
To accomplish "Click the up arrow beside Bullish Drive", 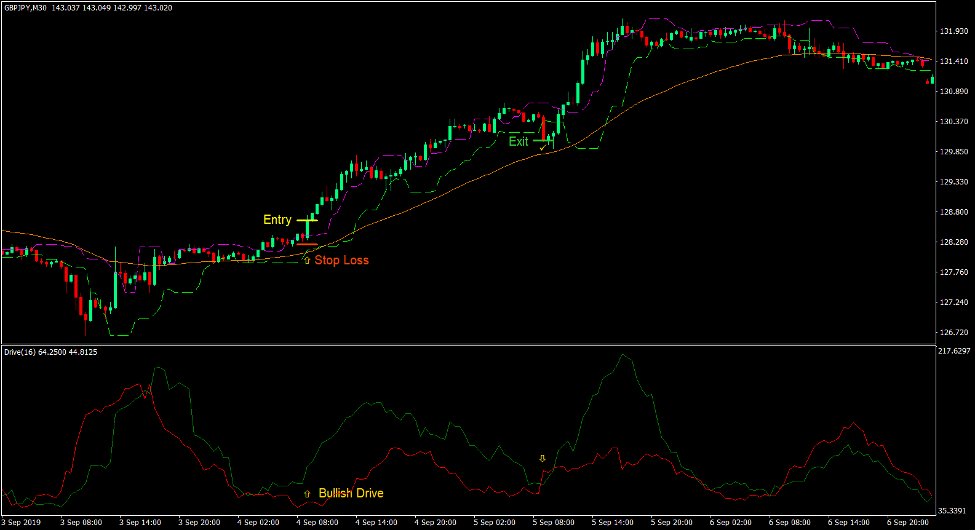I will coord(306,493).
